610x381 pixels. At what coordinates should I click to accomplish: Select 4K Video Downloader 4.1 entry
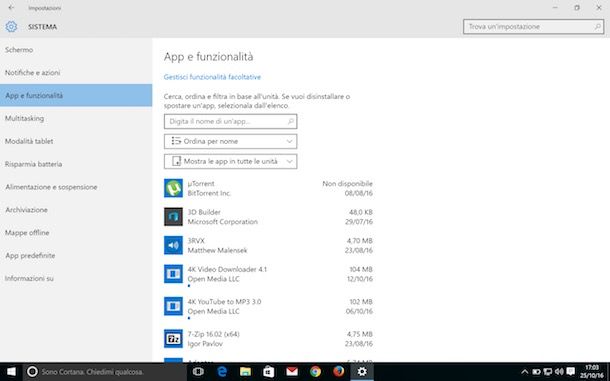(x=227, y=269)
